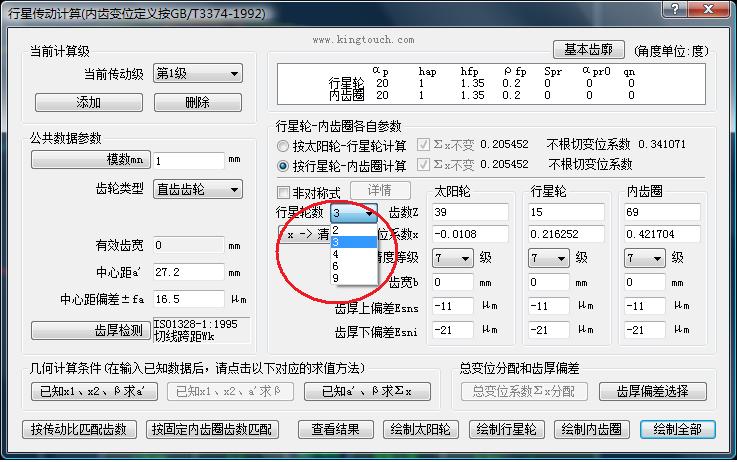Choose 6 in the 行星轮数 list
737x462 pixels.
354,266
